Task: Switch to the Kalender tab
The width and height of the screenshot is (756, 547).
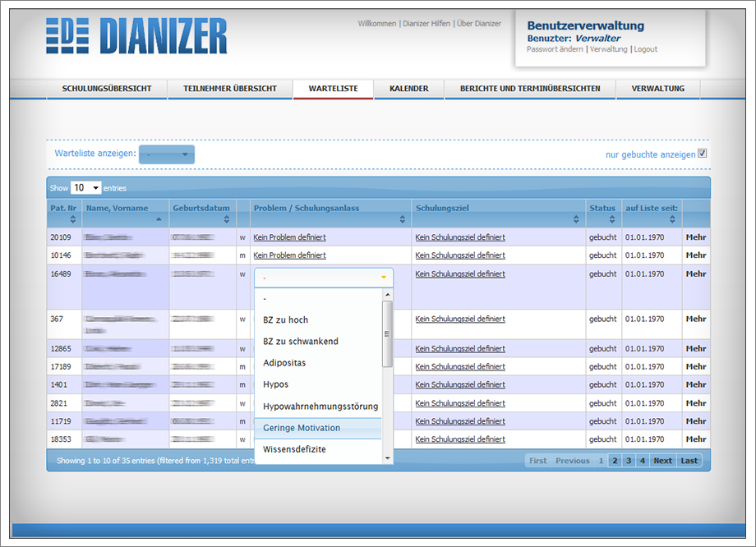Action: point(409,89)
